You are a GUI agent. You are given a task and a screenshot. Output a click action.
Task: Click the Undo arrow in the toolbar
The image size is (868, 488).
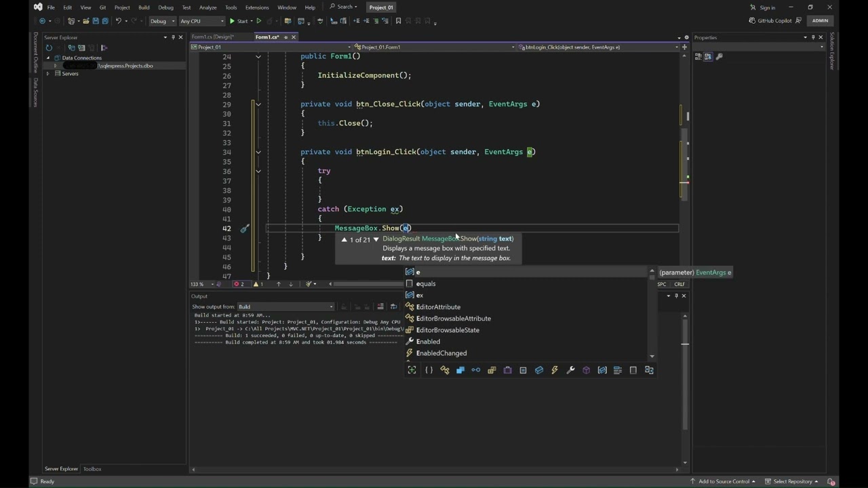coord(119,21)
